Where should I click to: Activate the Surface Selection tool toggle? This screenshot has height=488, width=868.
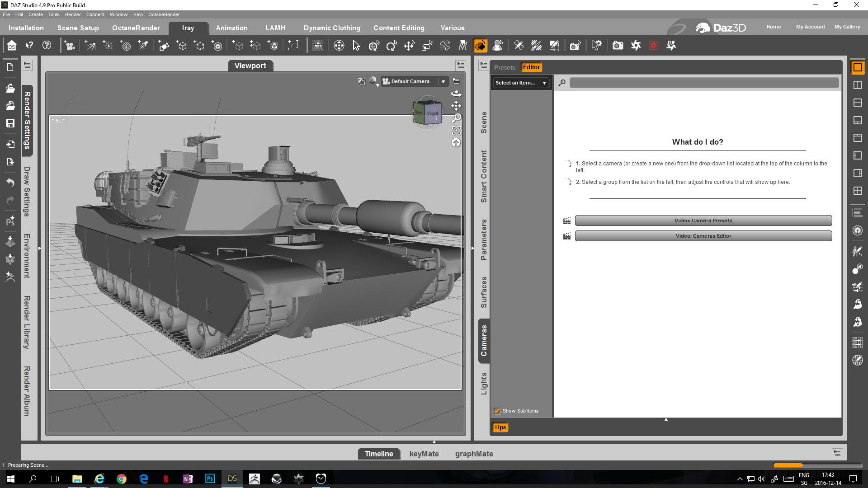tap(480, 46)
